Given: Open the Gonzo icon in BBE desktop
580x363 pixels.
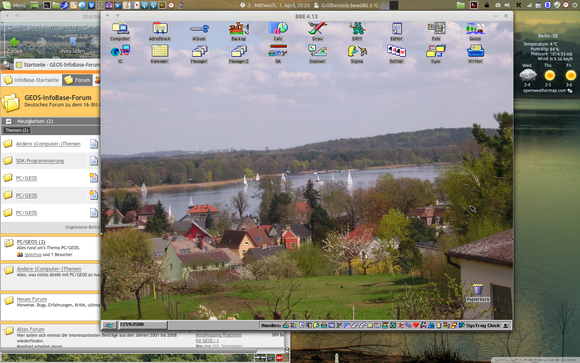Looking at the screenshot, I should click(x=475, y=31).
